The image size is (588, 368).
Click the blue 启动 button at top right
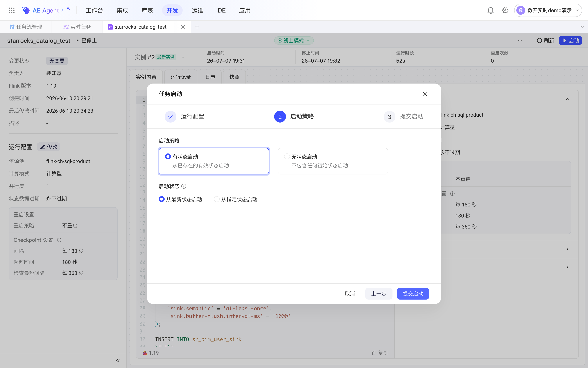(570, 40)
